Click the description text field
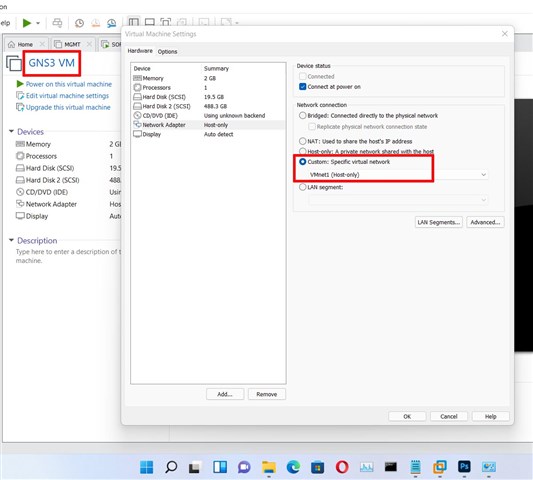The image size is (533, 480). tap(68, 256)
